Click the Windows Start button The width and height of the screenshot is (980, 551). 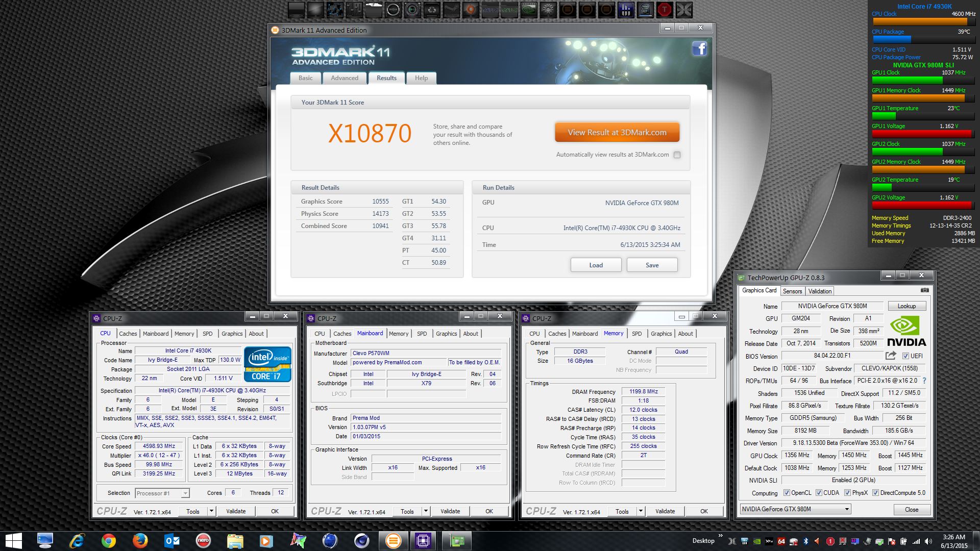tap(14, 541)
